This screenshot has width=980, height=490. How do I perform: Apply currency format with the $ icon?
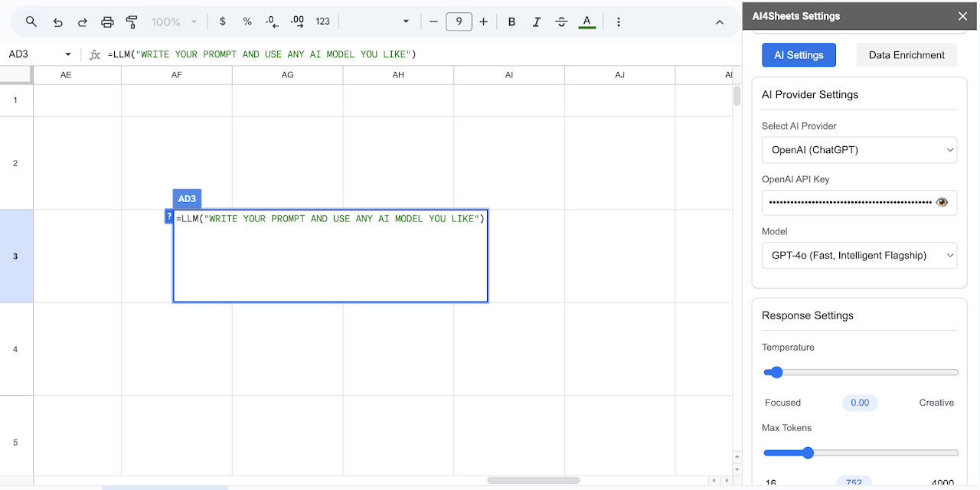pos(223,21)
